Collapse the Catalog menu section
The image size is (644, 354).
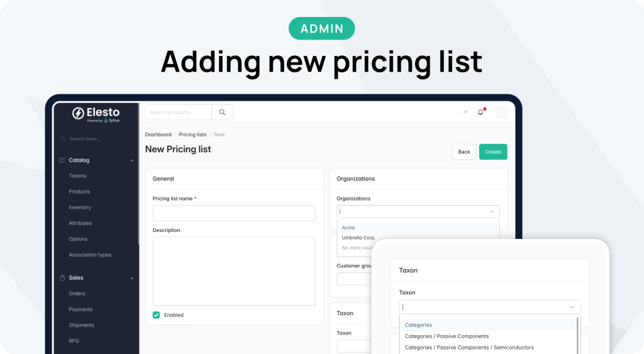[x=132, y=160]
